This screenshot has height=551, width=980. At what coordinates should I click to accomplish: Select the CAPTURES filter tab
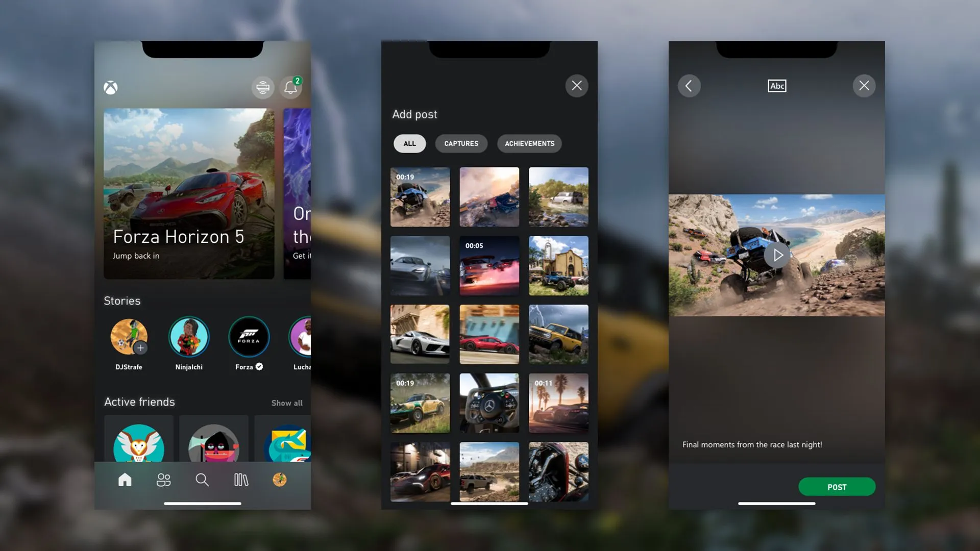point(461,143)
